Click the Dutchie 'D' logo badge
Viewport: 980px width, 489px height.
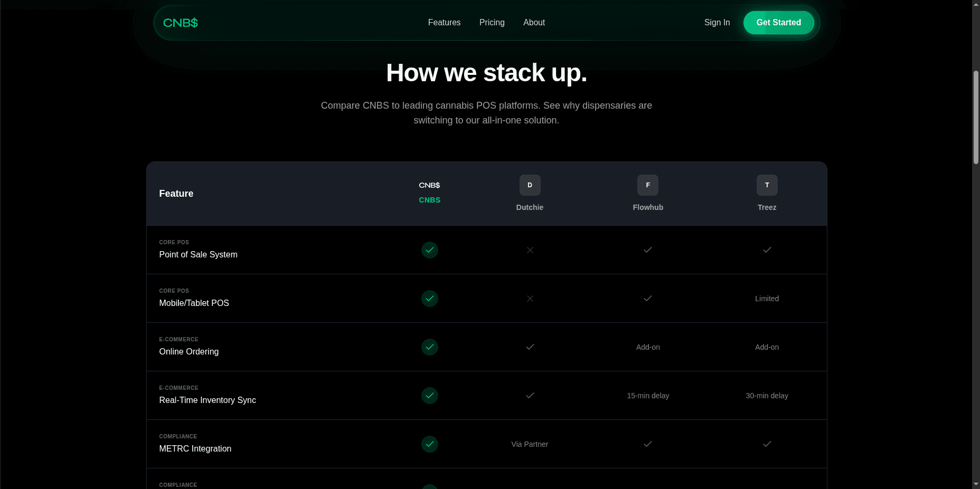pos(530,185)
